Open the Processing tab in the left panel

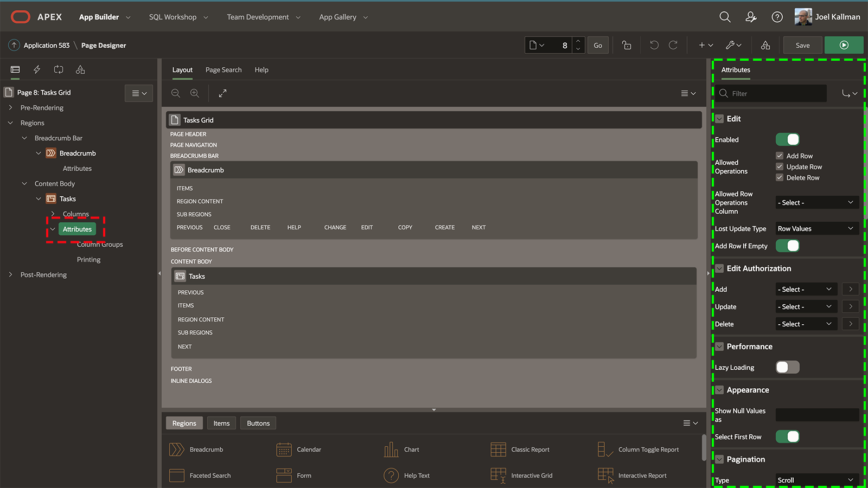point(58,69)
